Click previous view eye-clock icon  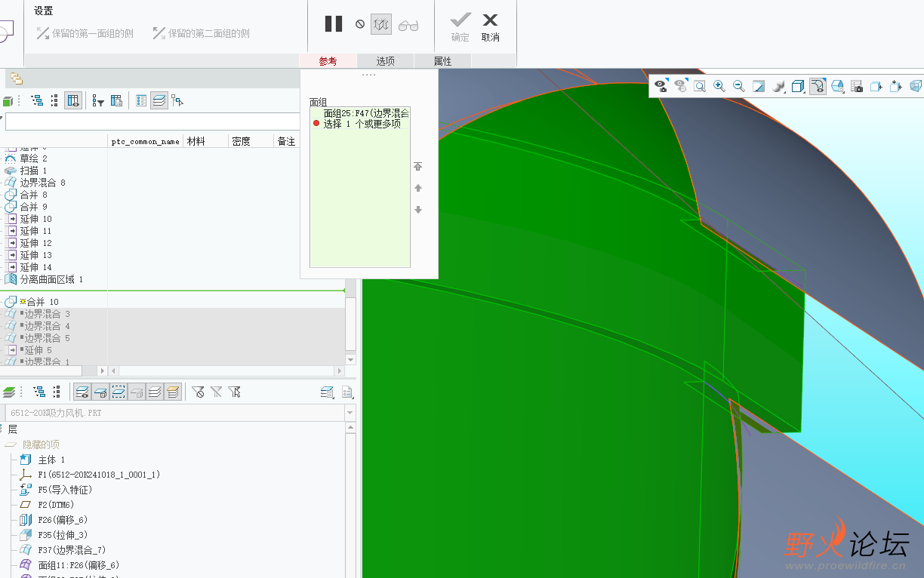coord(680,86)
